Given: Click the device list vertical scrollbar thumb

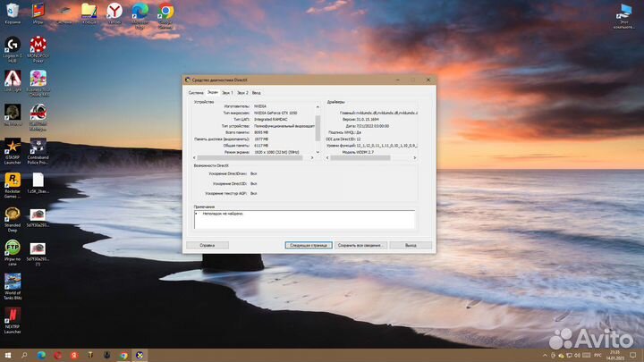Looking at the screenshot, I should [x=318, y=127].
